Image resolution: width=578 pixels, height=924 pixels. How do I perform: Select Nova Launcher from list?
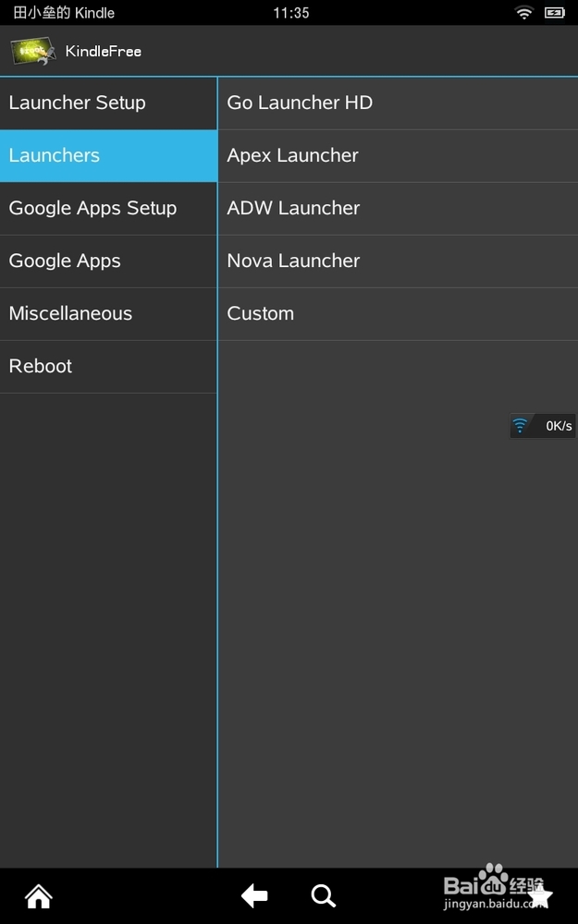pyautogui.click(x=398, y=261)
